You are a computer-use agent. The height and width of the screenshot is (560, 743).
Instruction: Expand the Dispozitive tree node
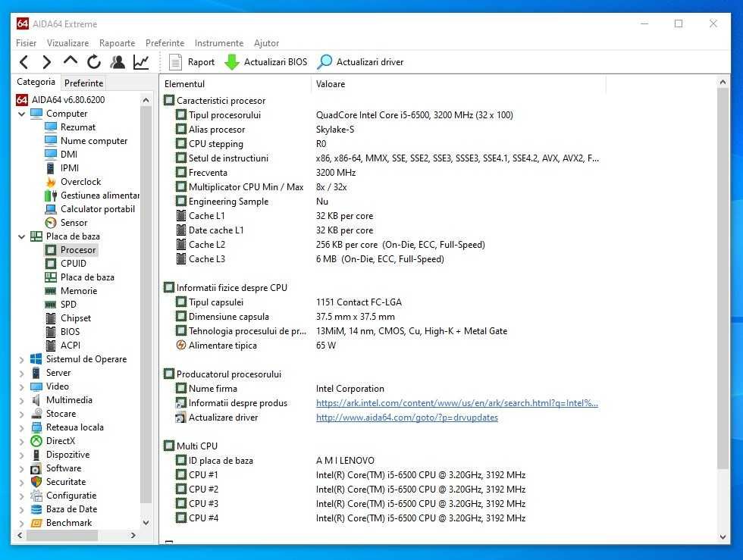(21, 455)
